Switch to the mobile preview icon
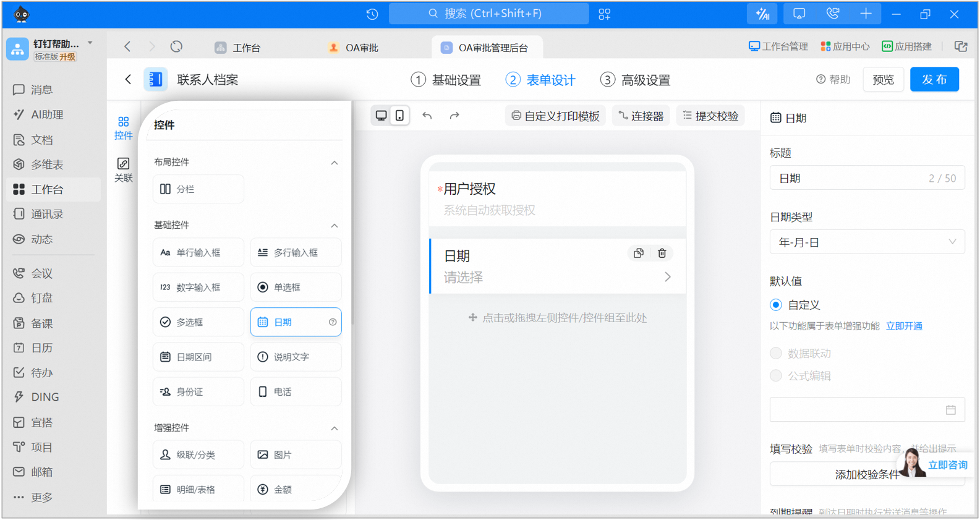 400,116
